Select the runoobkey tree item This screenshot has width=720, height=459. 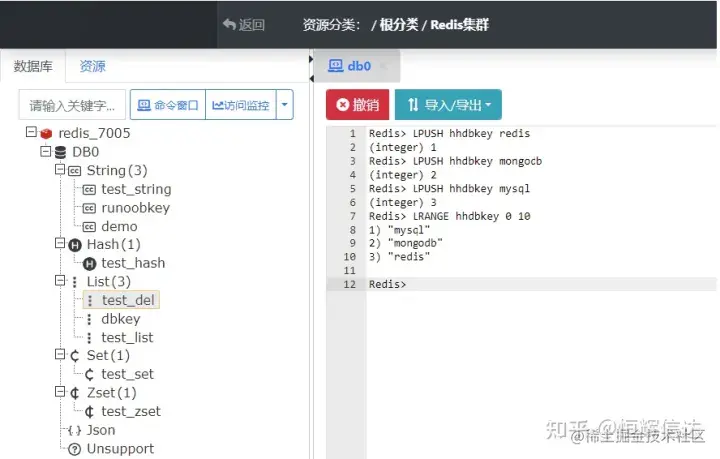click(x=135, y=208)
